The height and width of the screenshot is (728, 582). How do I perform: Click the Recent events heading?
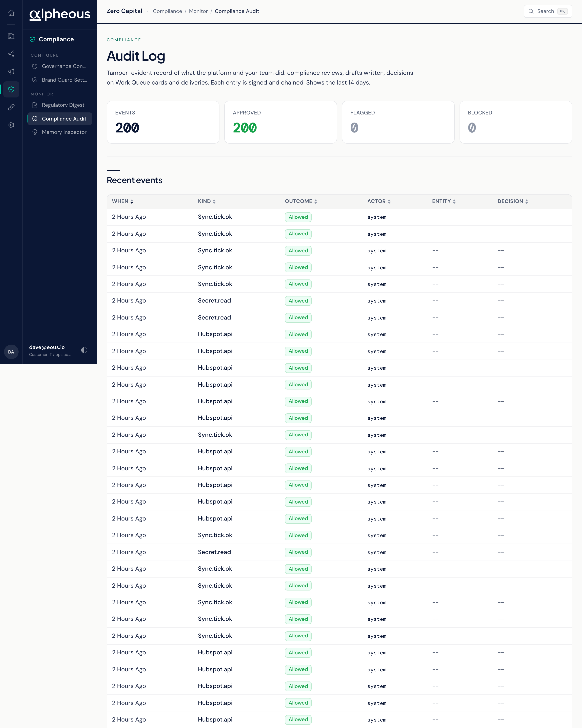[x=134, y=180]
